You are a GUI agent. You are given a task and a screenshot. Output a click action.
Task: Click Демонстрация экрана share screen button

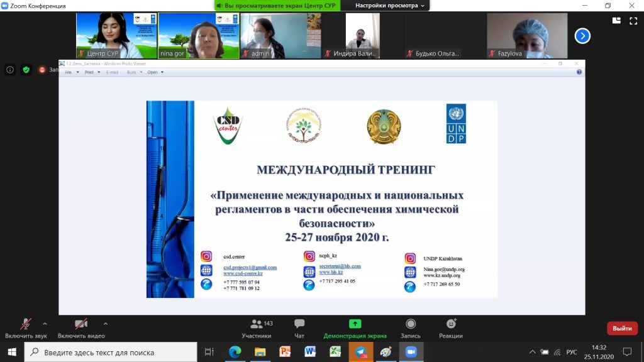pos(355,328)
